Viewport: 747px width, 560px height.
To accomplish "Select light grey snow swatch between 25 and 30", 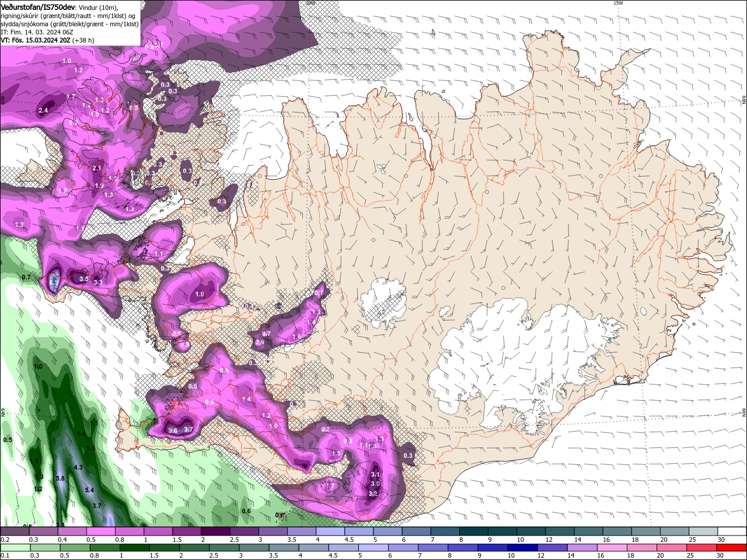I will click(x=704, y=531).
